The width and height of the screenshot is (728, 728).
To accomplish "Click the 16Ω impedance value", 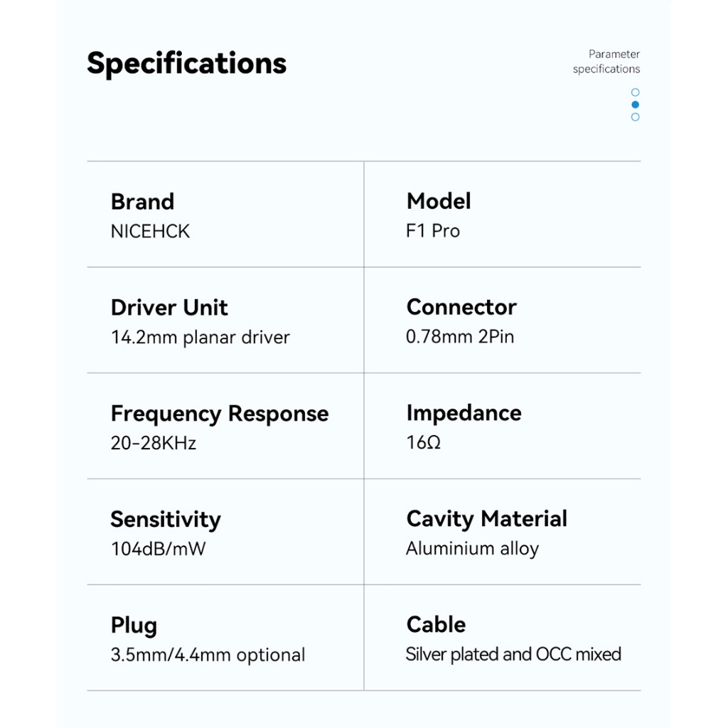I will pos(423,442).
